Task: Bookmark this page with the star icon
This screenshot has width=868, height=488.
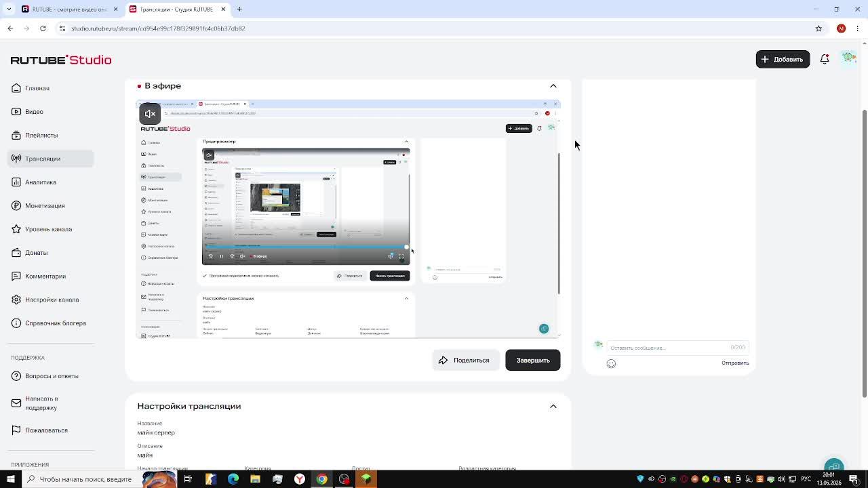Action: point(818,28)
